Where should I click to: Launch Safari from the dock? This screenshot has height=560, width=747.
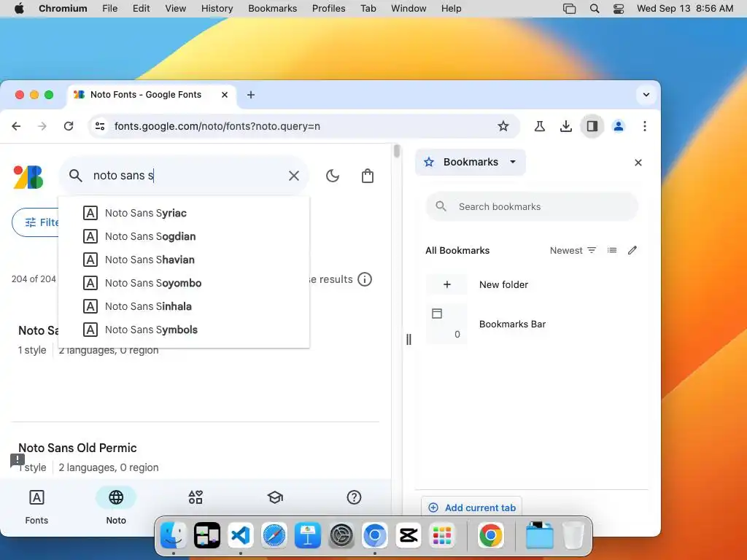coord(274,535)
